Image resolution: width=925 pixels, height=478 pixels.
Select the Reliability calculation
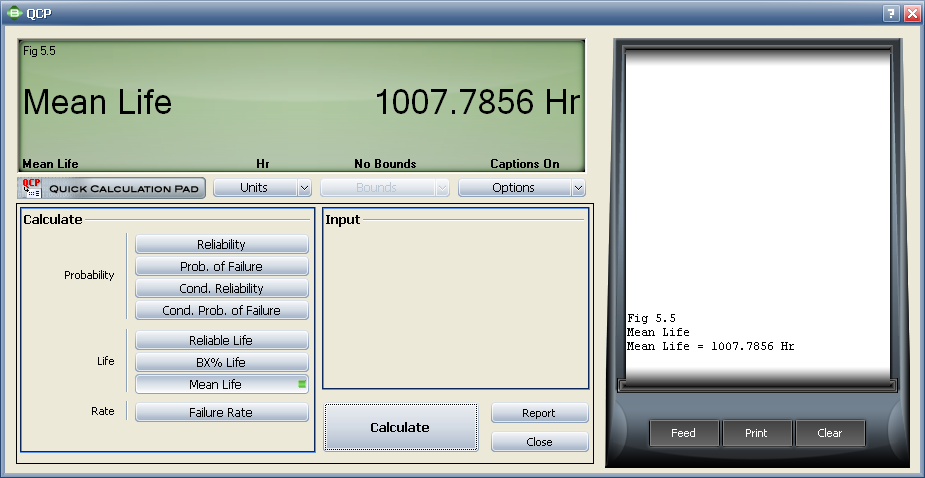tap(221, 244)
